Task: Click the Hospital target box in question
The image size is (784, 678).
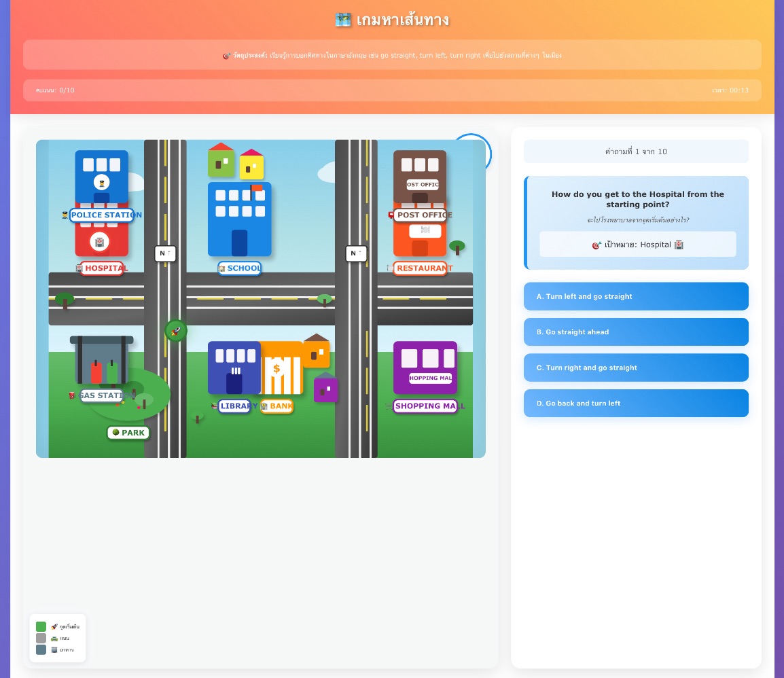Action: (637, 245)
